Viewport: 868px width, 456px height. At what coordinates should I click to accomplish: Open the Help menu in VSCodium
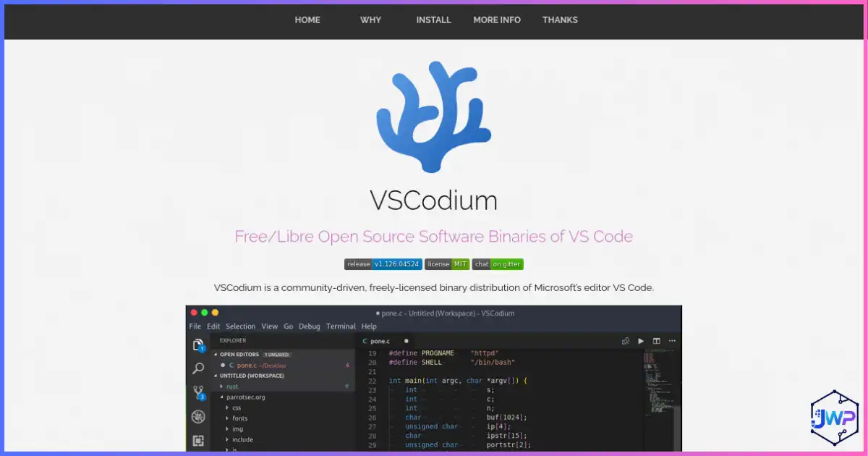click(369, 326)
